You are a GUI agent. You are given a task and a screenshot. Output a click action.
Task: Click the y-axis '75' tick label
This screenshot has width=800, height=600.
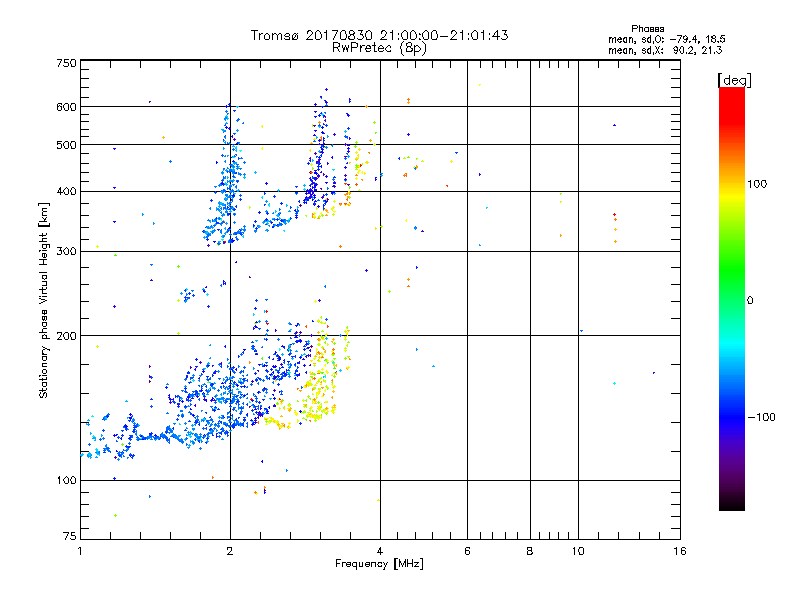pos(70,536)
